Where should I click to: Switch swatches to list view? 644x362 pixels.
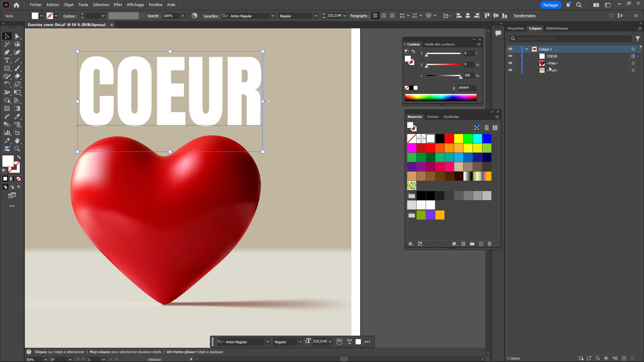coord(487,128)
